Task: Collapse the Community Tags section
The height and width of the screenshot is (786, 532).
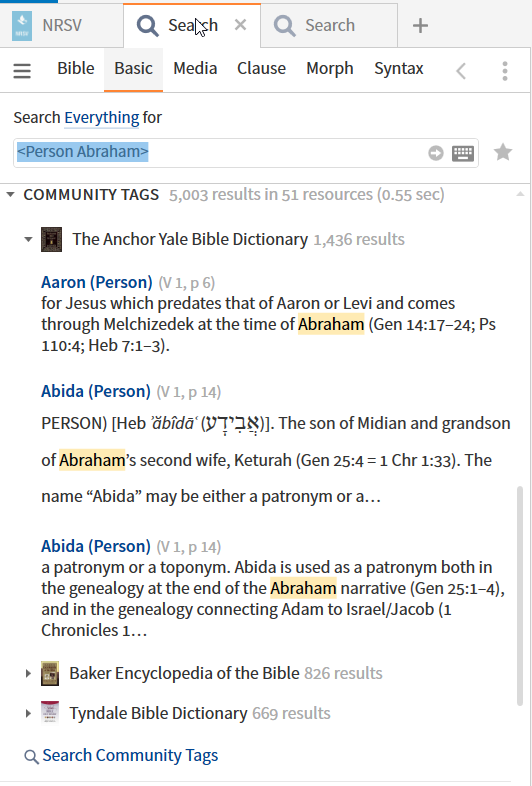Action: [10, 194]
